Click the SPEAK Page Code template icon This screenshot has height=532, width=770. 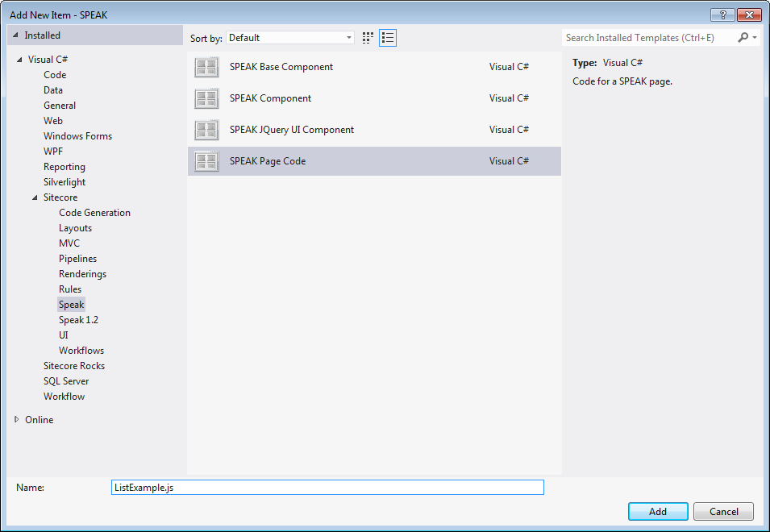[x=206, y=161]
